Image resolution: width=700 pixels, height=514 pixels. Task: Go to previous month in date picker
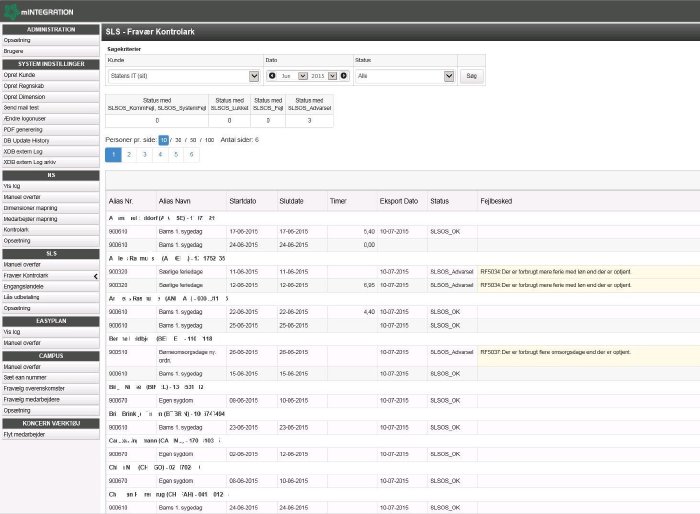click(272, 76)
